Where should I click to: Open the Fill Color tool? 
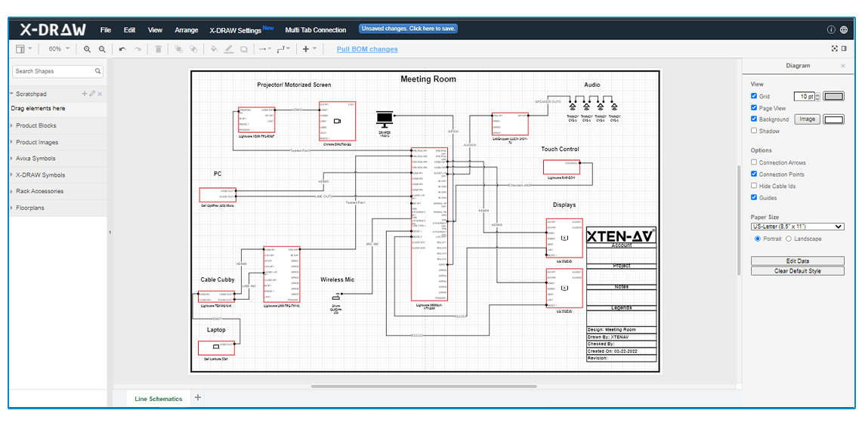point(214,48)
